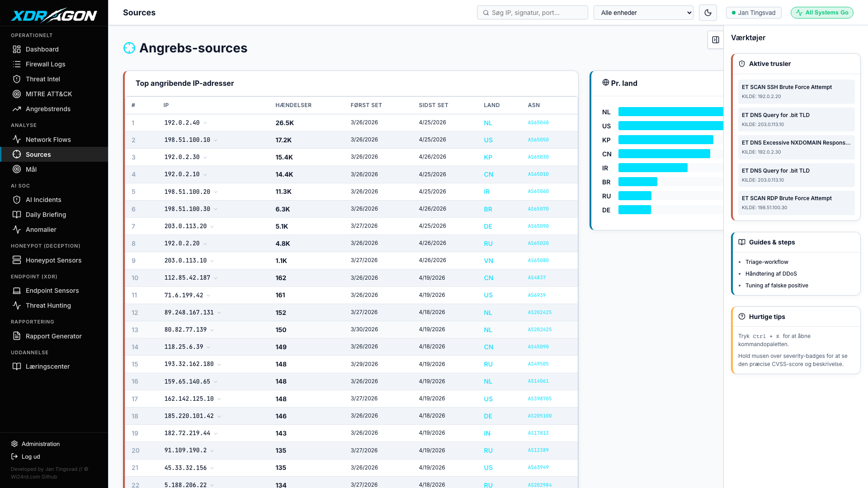Click the AI Incidents shield icon

[x=17, y=200]
